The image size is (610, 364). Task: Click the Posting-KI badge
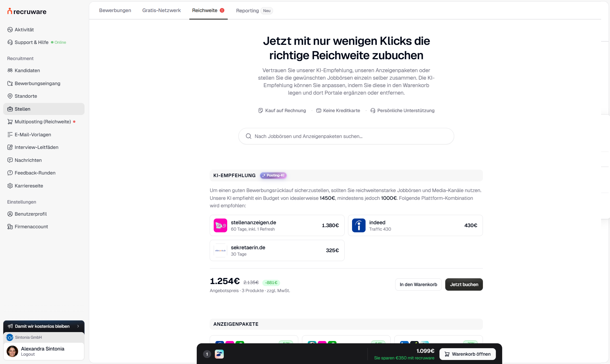tap(273, 175)
